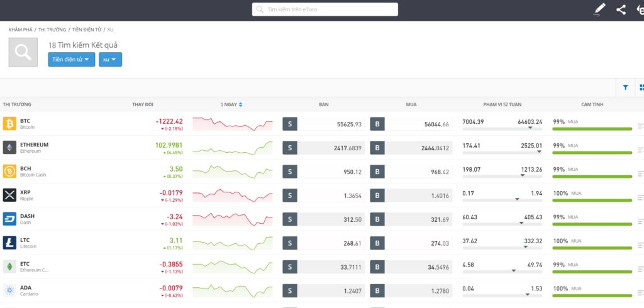Click the share icon in top bar
644x308 pixels.
[x=621, y=9]
